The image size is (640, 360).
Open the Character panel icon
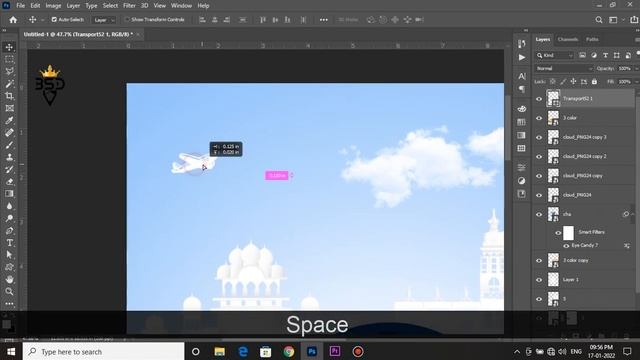point(522,76)
